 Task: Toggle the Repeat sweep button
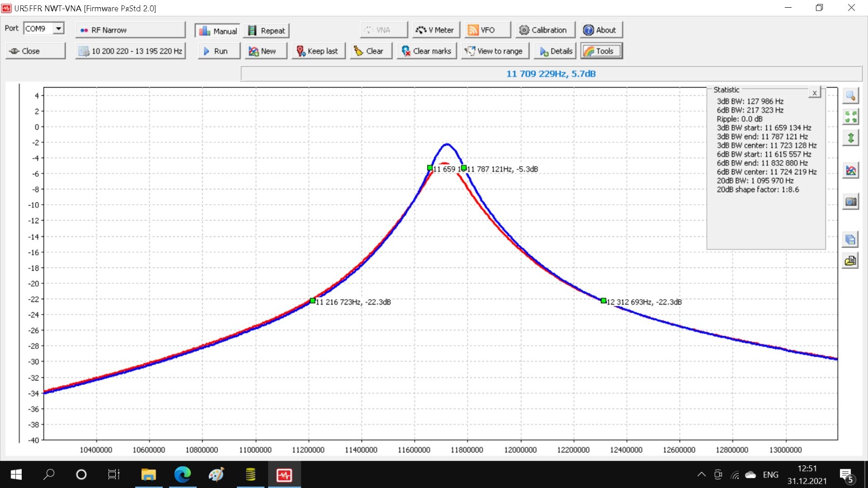(266, 30)
